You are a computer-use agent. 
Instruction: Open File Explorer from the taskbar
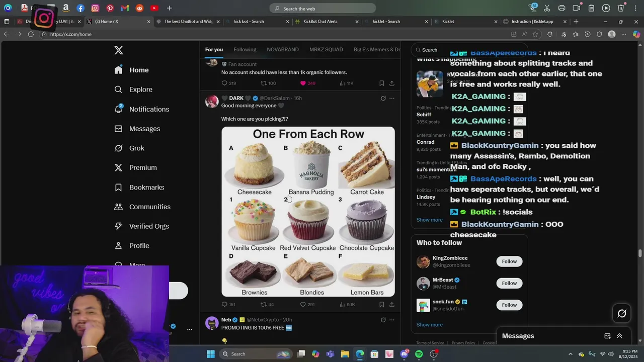pos(345,354)
